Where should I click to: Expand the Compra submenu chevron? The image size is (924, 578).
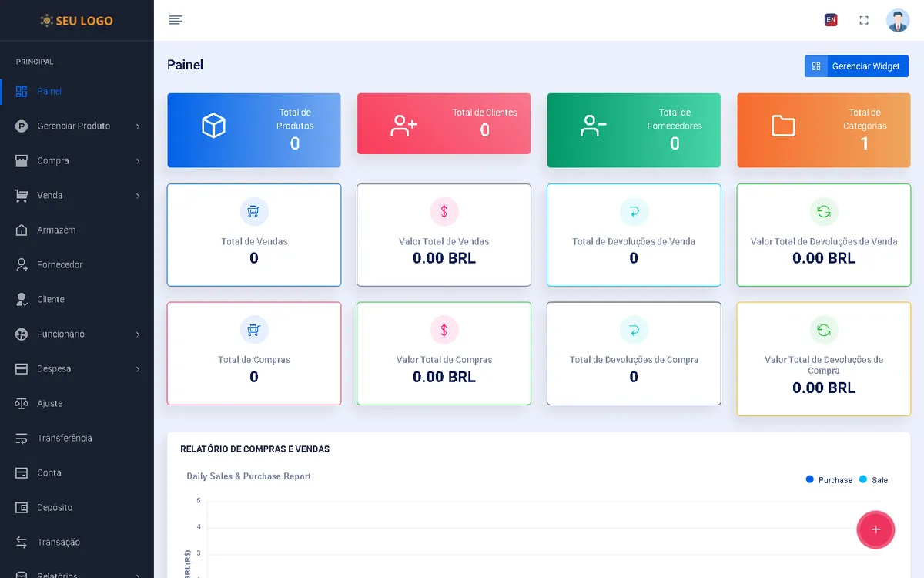pos(138,161)
